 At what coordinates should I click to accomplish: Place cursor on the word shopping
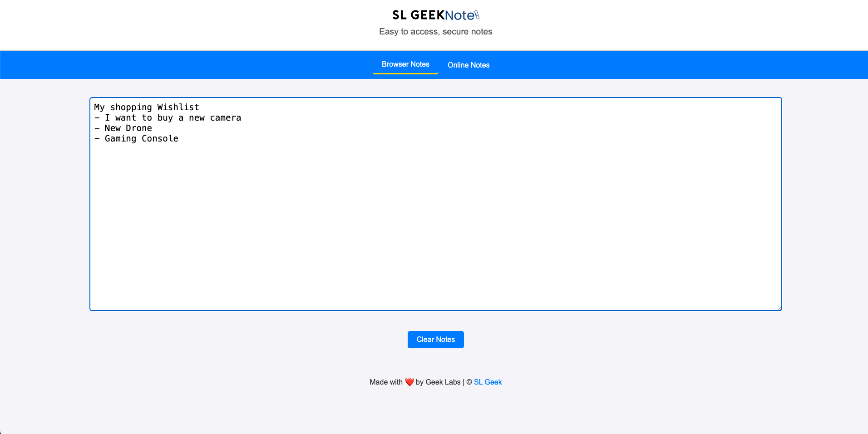[131, 107]
